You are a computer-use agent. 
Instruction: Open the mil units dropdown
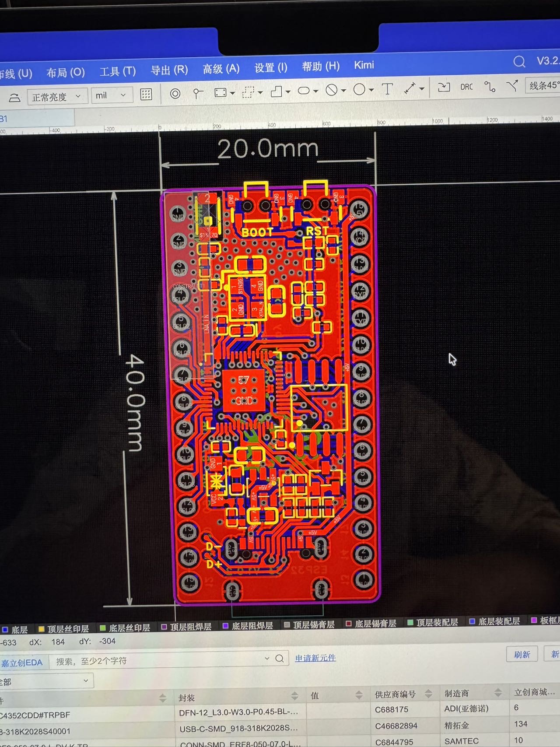click(x=111, y=95)
